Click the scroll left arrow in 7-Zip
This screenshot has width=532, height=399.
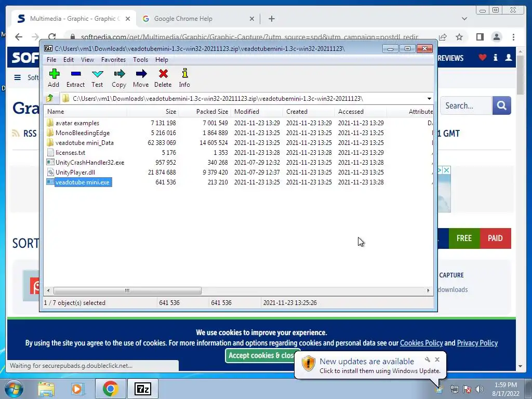point(48,290)
